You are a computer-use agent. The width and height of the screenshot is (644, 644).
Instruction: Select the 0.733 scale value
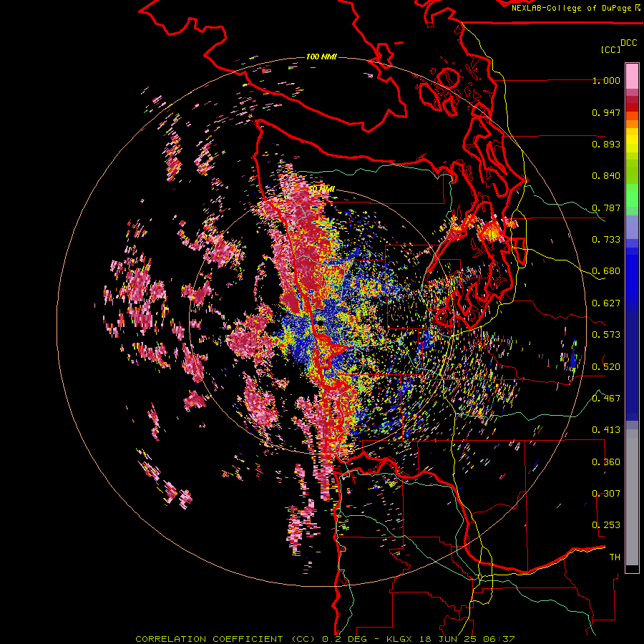click(606, 240)
